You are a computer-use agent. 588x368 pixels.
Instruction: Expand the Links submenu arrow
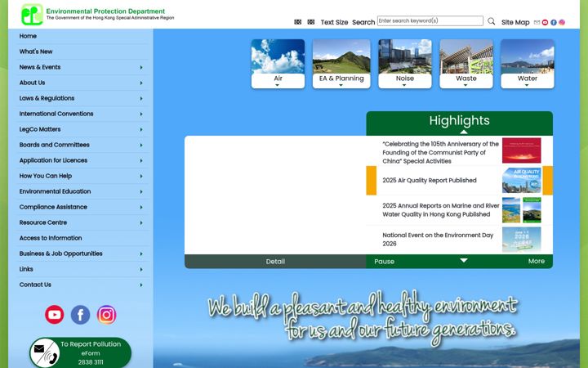pos(141,270)
